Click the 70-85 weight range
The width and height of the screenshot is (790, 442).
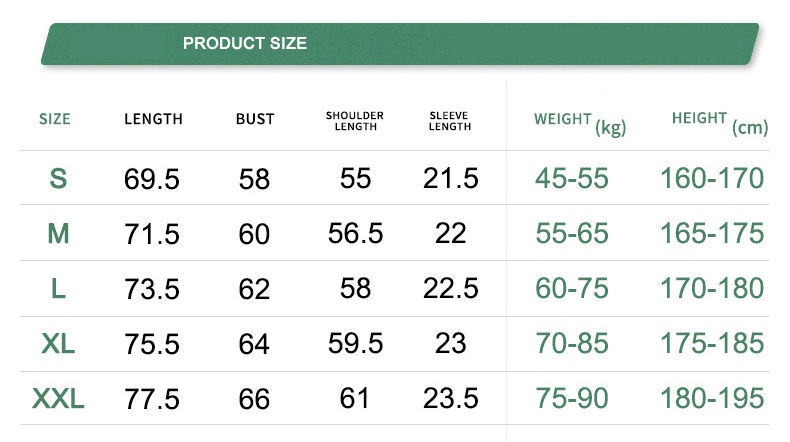(572, 344)
